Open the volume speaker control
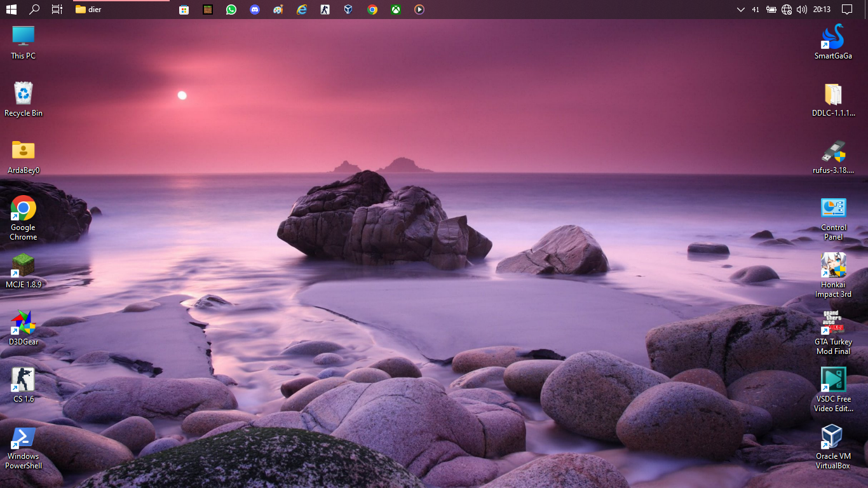868x488 pixels. pos(802,10)
